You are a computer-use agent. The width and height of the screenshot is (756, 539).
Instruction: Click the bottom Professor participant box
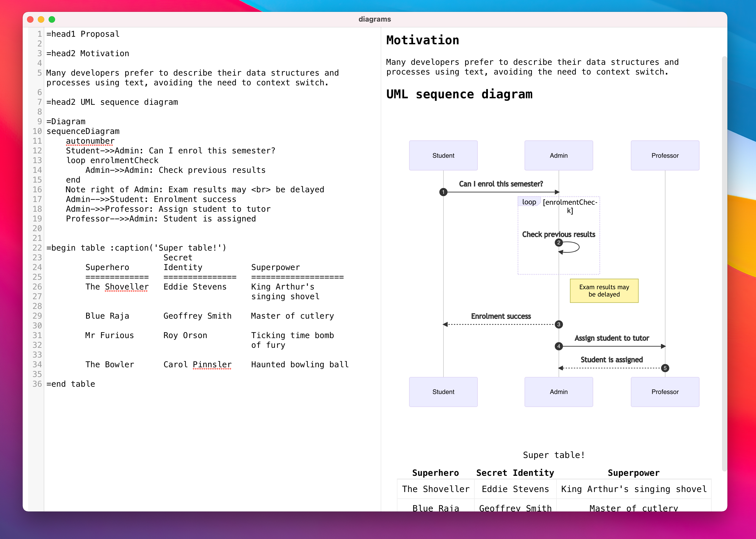[x=665, y=392]
